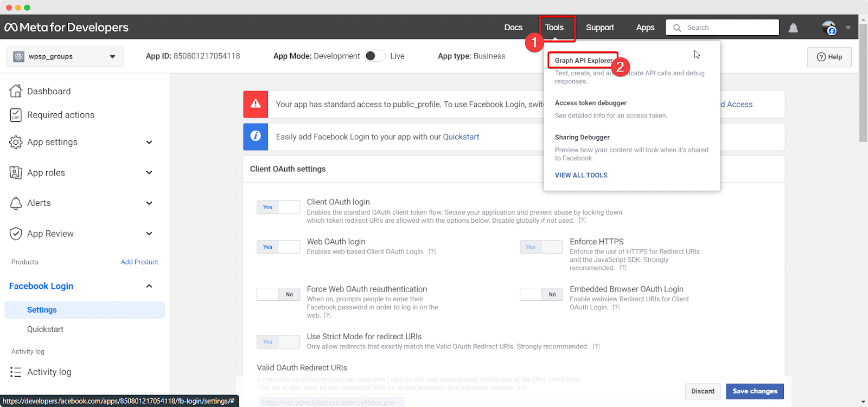Expand the Alerts section chevron
Screen dimensions: 868x407
click(x=149, y=203)
